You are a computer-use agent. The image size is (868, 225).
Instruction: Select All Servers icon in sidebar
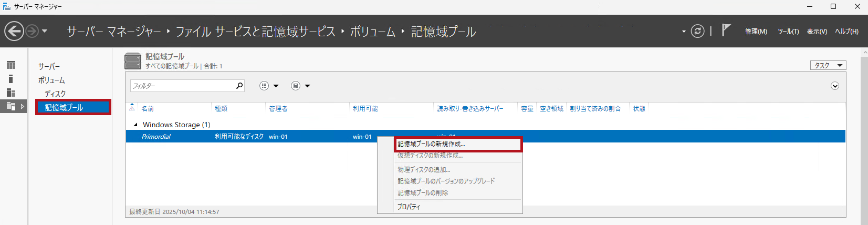pos(11,93)
